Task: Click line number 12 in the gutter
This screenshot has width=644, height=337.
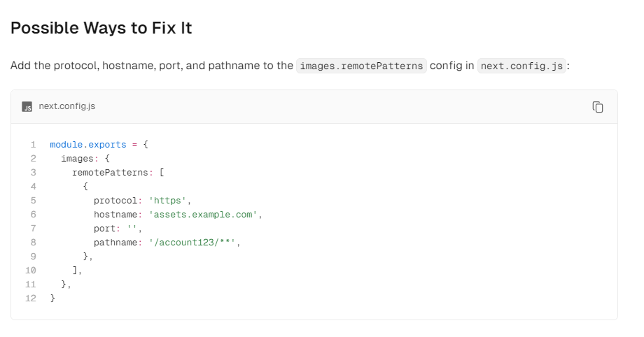Action: [31, 298]
